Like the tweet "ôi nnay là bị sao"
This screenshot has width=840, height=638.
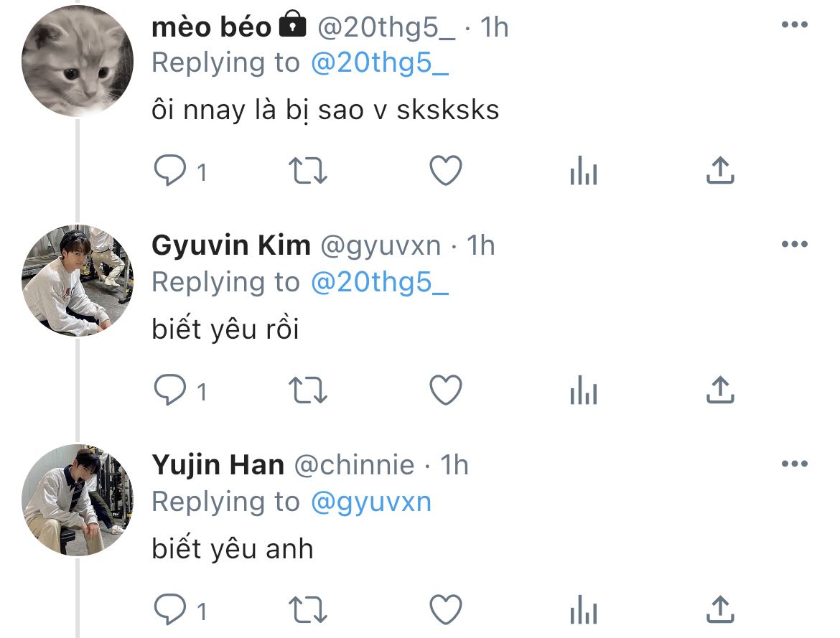445,172
